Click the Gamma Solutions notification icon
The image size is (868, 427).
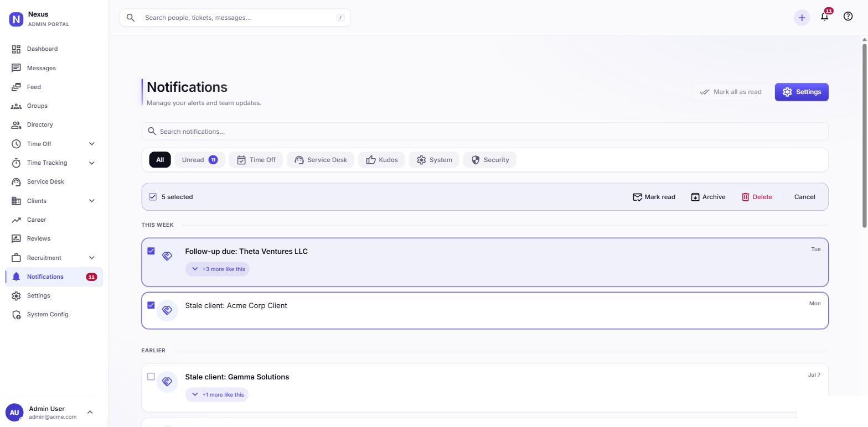coord(167,382)
